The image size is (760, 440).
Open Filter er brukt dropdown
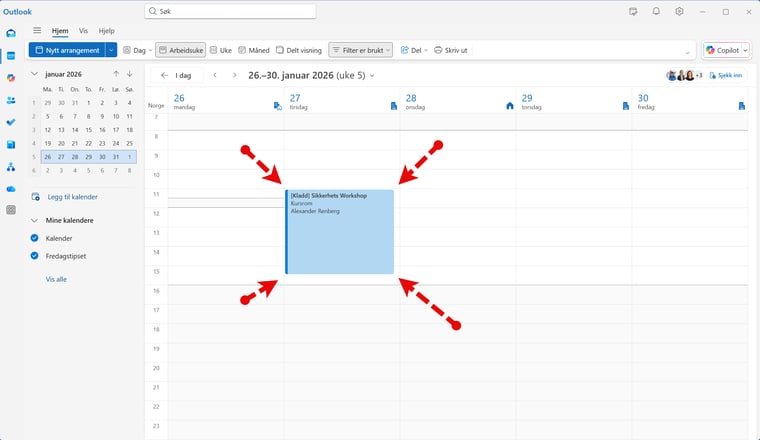tap(361, 50)
